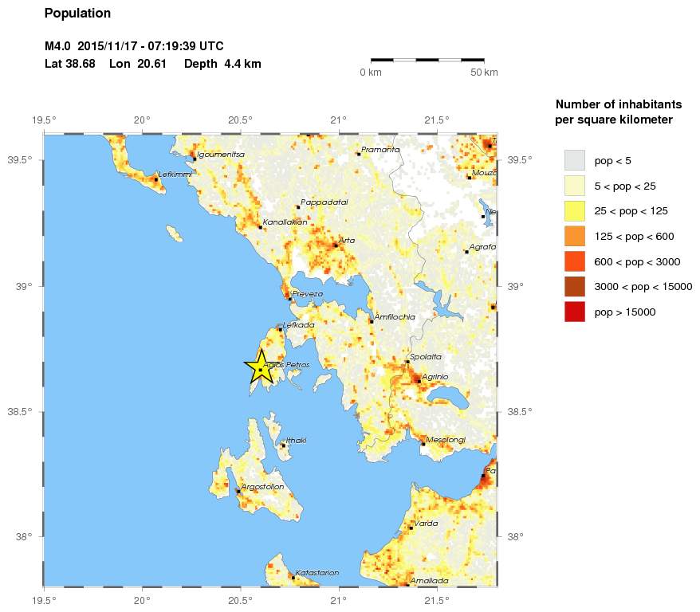Select the 'Depth 4.4 km' text
Image resolution: width=700 pixels, height=612 pixels.
pos(222,64)
